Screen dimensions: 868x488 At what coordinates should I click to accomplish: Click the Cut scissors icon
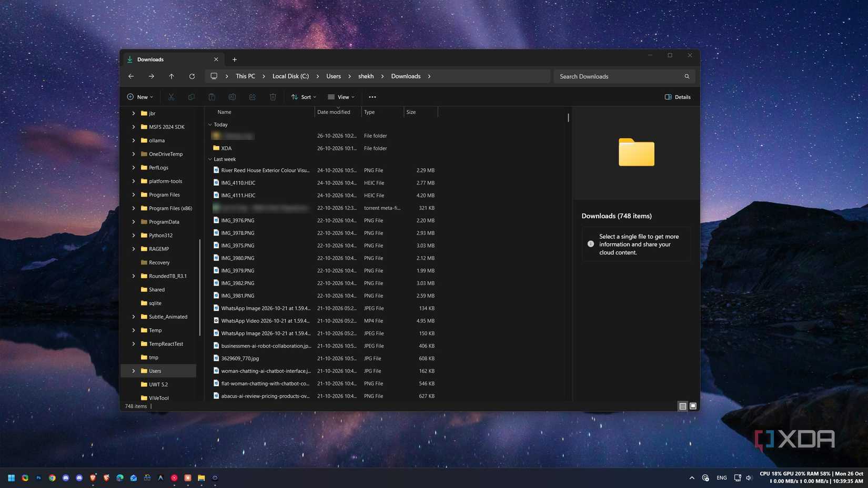coord(171,97)
